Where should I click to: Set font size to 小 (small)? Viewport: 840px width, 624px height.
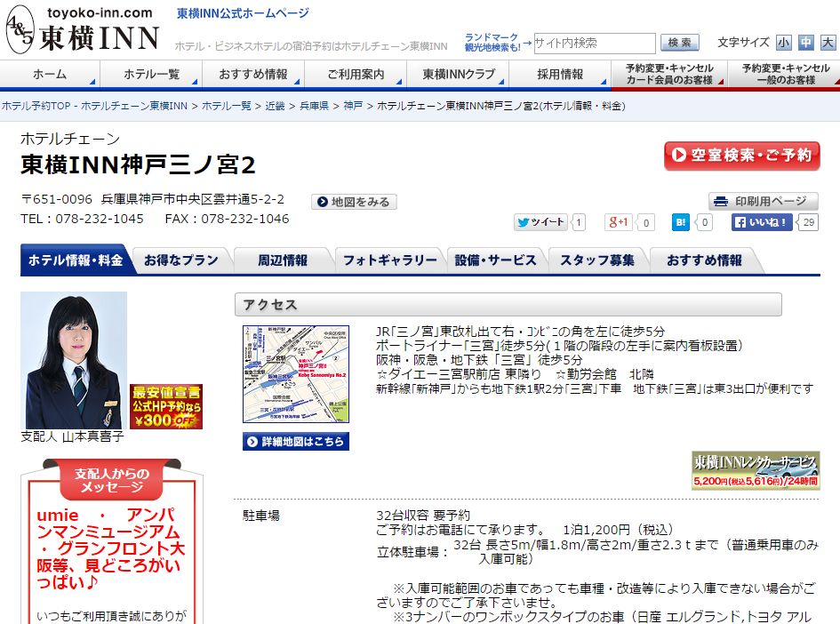pos(784,43)
